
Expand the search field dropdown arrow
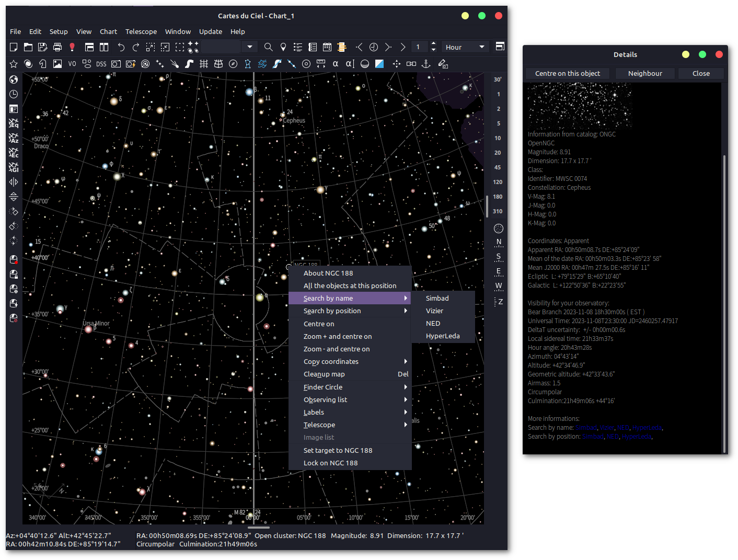[x=250, y=47]
